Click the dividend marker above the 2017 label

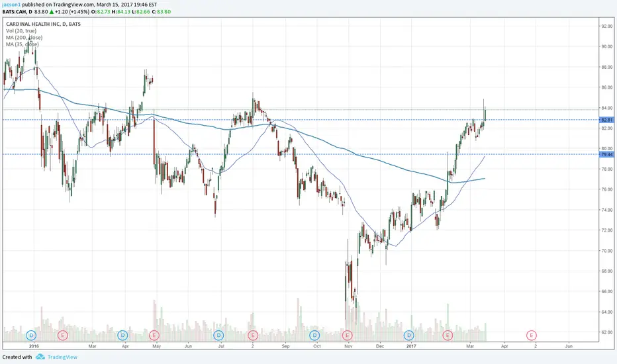pyautogui.click(x=409, y=336)
